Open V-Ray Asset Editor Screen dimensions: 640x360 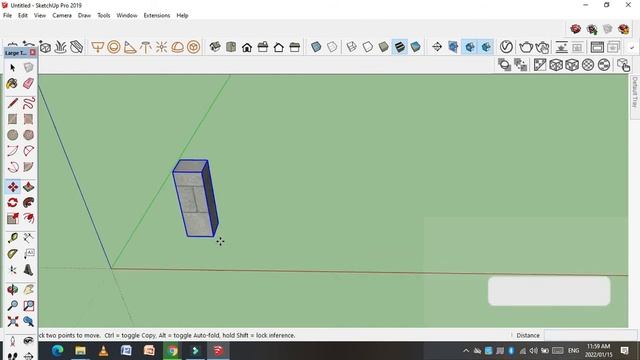coord(506,47)
